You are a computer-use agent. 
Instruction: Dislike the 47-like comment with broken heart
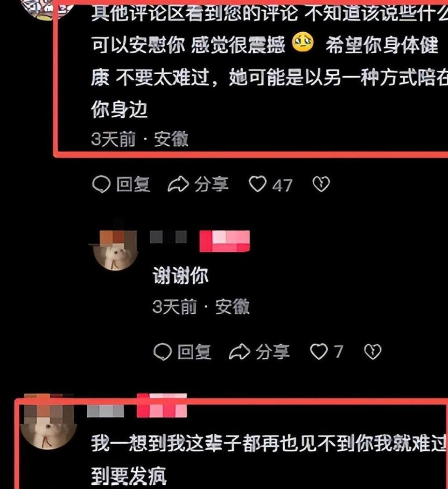coord(321,184)
